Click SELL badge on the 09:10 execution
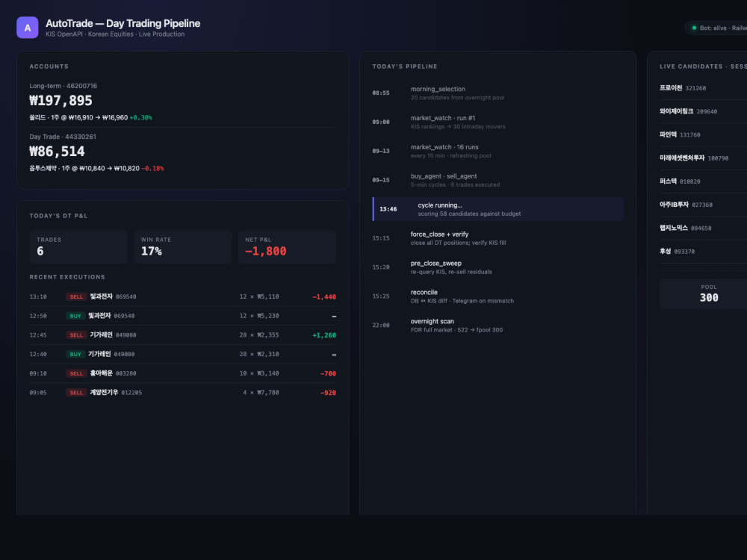 (x=76, y=373)
